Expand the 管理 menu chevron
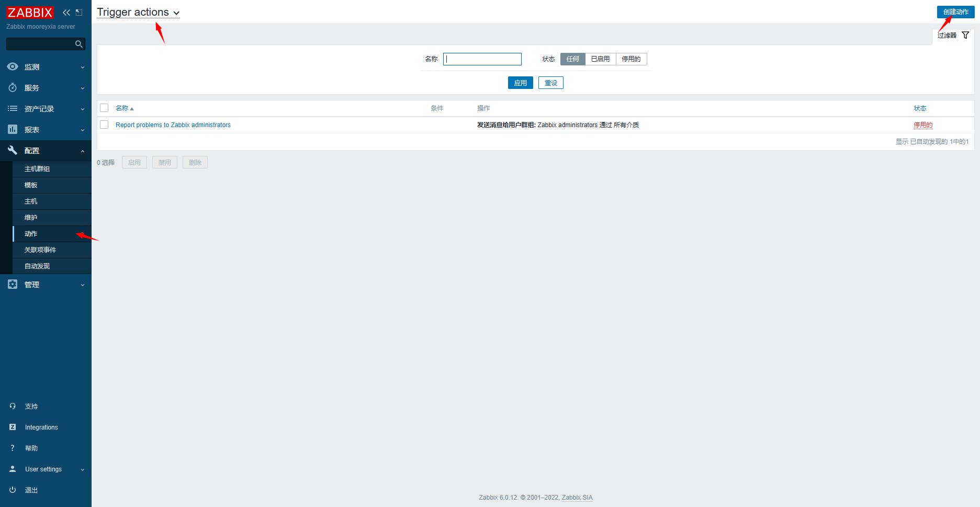Viewport: 980px width, 507px height. pyautogui.click(x=83, y=285)
